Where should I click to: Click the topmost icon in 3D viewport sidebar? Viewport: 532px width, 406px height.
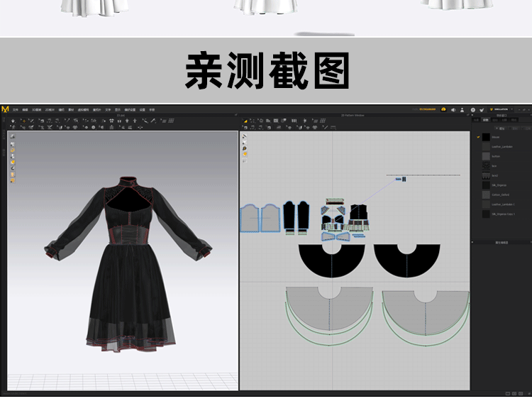[x=12, y=135]
